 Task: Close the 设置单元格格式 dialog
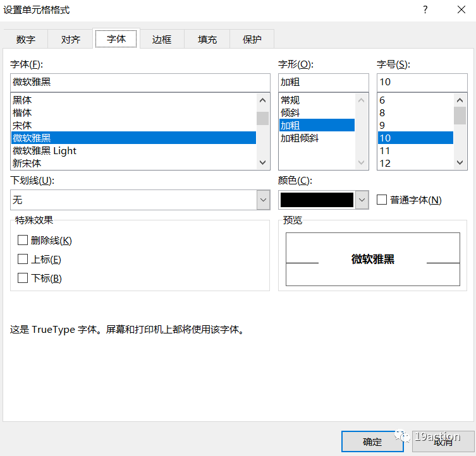(461, 9)
